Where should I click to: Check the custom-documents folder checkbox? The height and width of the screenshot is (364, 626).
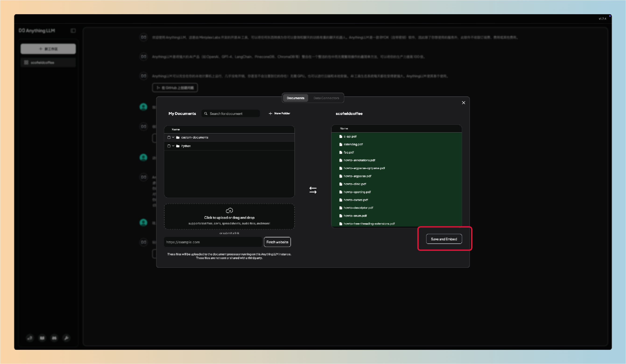(x=169, y=137)
